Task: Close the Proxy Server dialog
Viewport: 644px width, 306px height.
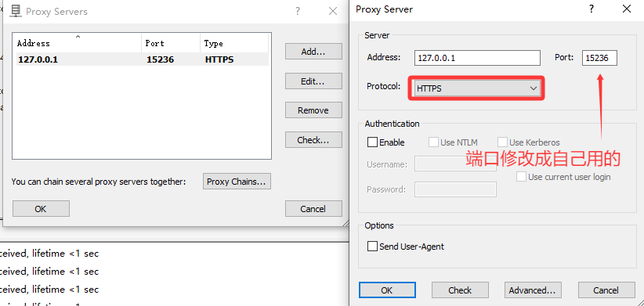Action: (626, 9)
